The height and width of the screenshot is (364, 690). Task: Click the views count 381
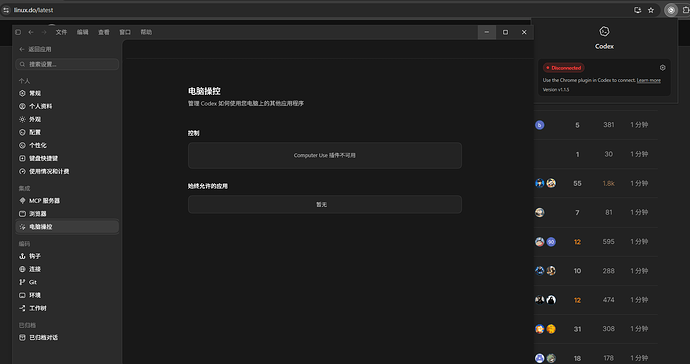pyautogui.click(x=609, y=125)
